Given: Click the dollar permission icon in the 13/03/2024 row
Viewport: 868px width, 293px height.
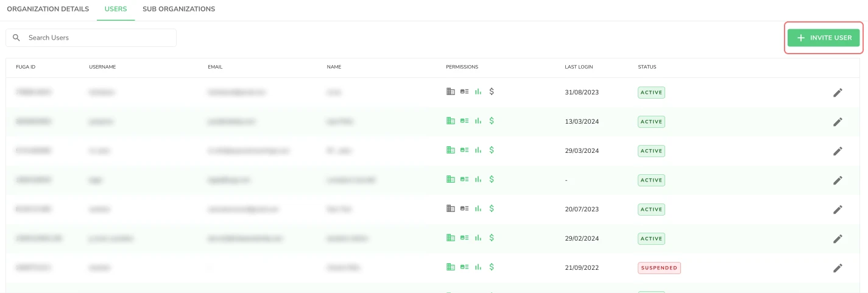Looking at the screenshot, I should 492,121.
